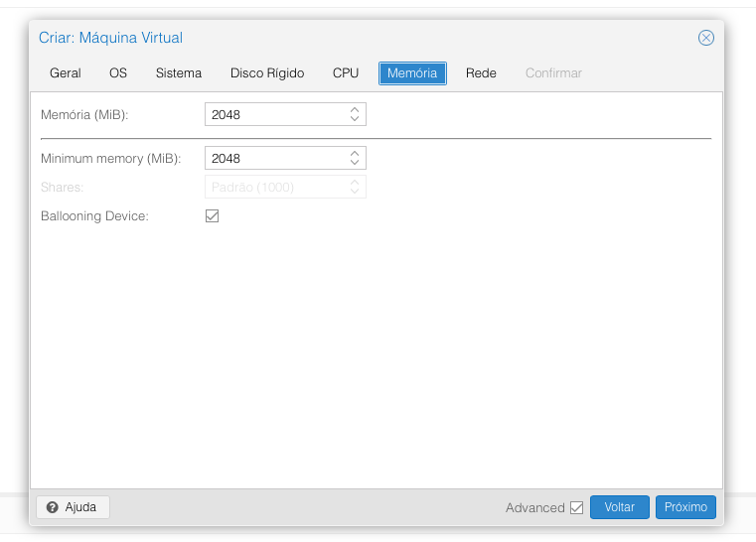Toggle the Ballooning Device checkbox

tap(212, 215)
